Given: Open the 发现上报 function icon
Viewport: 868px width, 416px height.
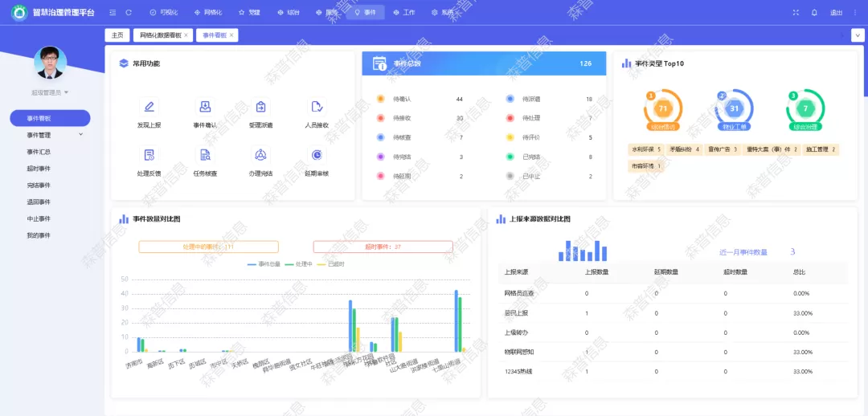Looking at the screenshot, I should click(149, 106).
